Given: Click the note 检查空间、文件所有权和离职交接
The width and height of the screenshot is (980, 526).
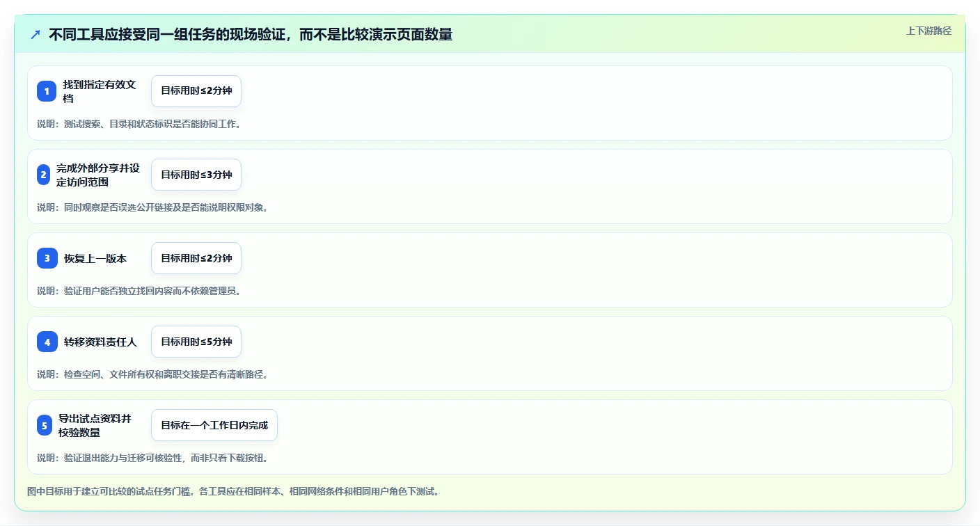Looking at the screenshot, I should tap(152, 374).
